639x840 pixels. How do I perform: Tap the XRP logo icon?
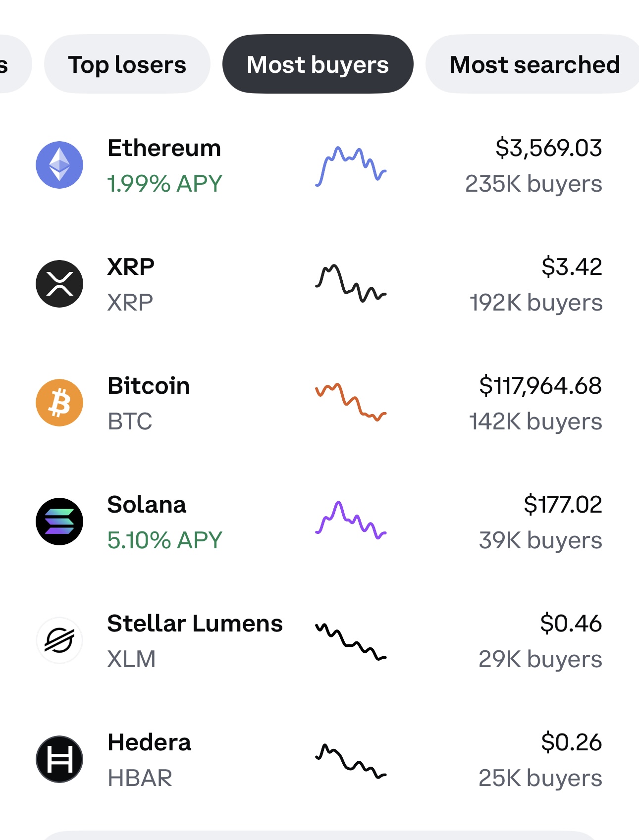[x=59, y=284]
